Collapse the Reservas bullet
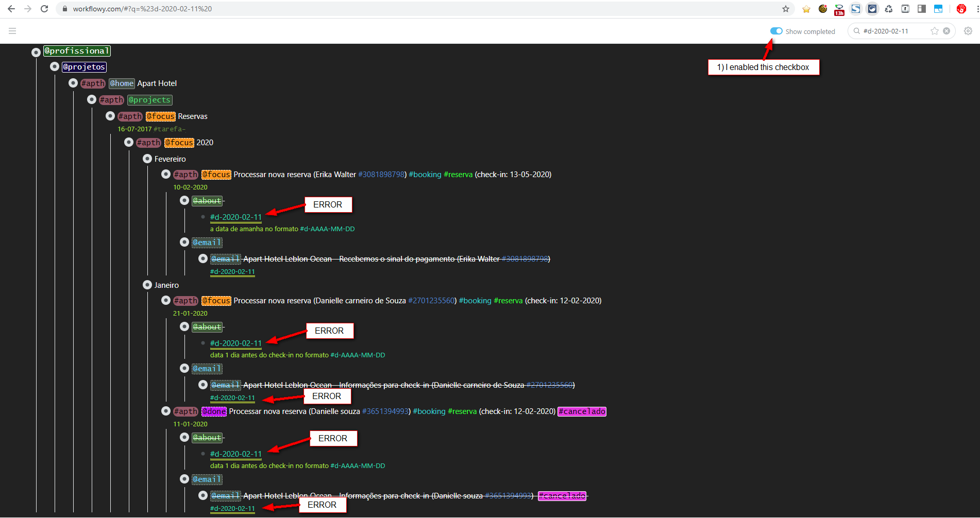 point(110,116)
